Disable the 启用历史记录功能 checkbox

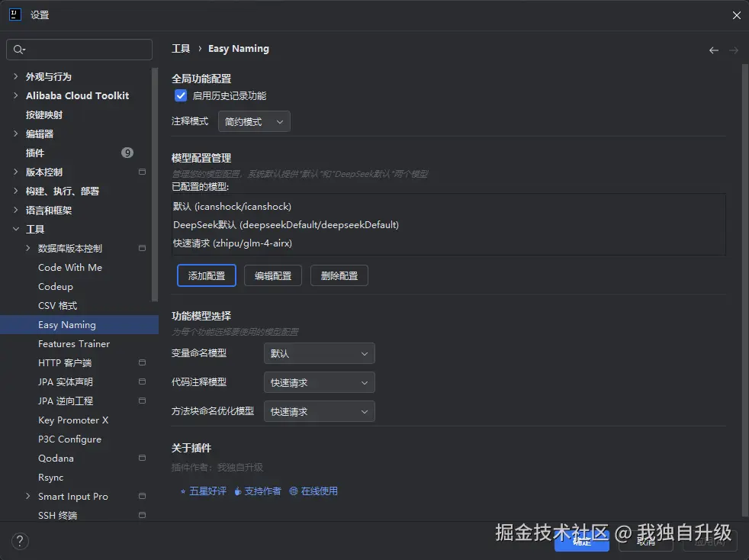(x=181, y=95)
